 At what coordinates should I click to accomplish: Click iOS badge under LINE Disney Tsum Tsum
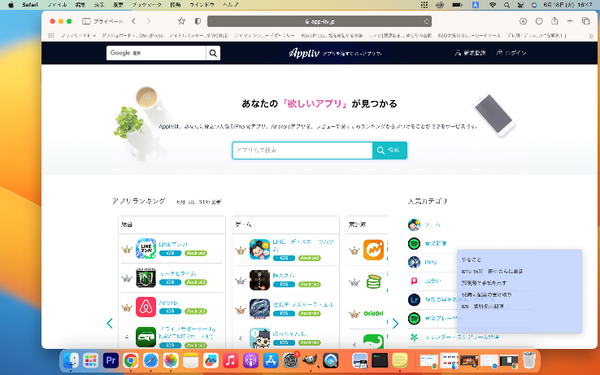pyautogui.click(x=284, y=258)
